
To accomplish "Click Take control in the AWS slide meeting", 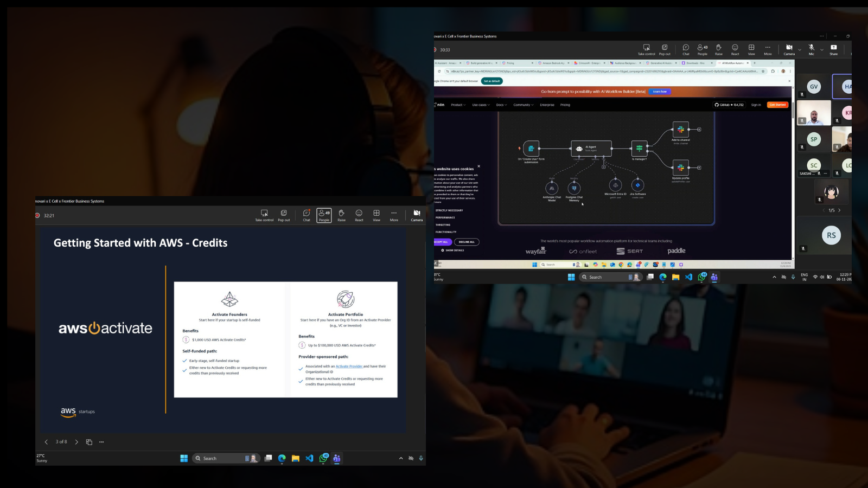I will [264, 215].
